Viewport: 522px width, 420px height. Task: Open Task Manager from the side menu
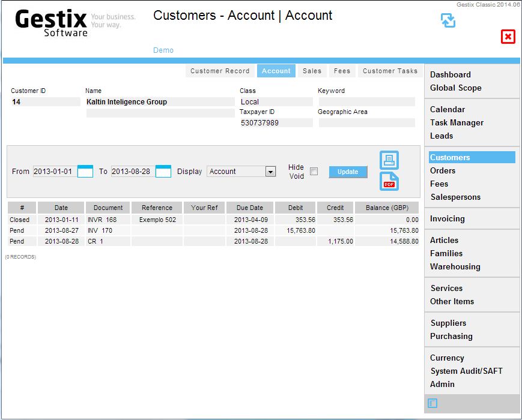coord(457,122)
